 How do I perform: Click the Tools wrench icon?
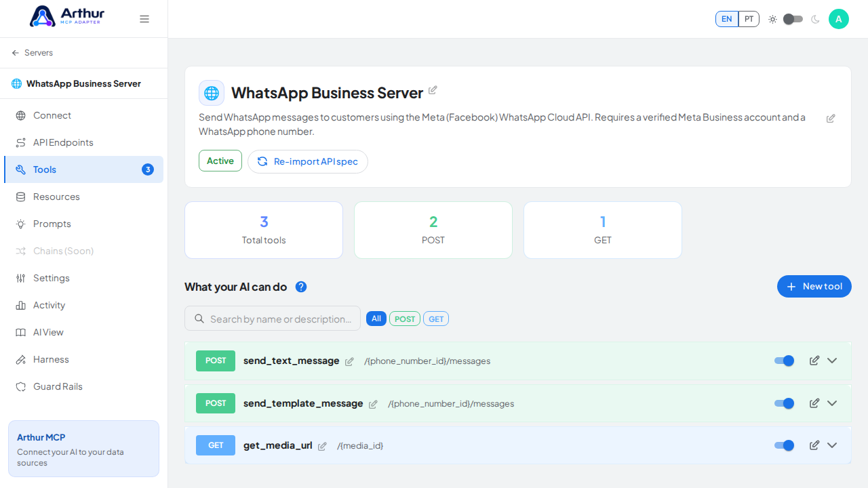click(21, 169)
